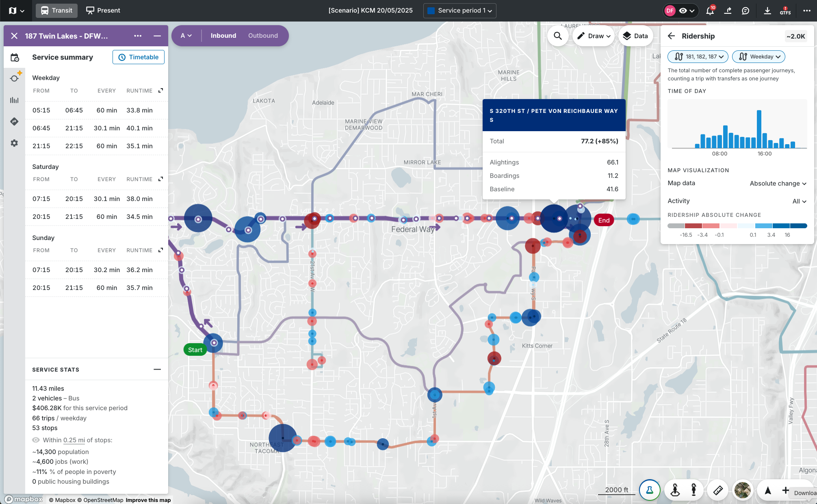
Task: Click the GTFS export icon
Action: point(785,11)
